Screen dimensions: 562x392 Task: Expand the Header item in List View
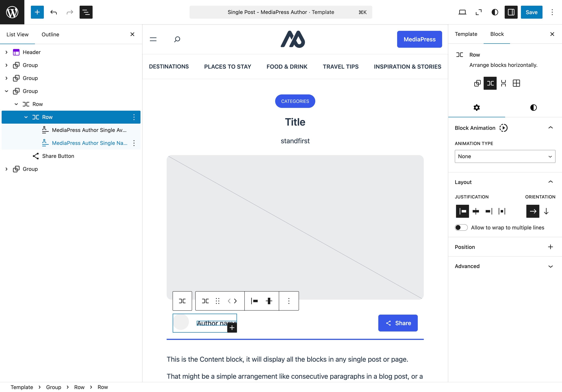[7, 52]
